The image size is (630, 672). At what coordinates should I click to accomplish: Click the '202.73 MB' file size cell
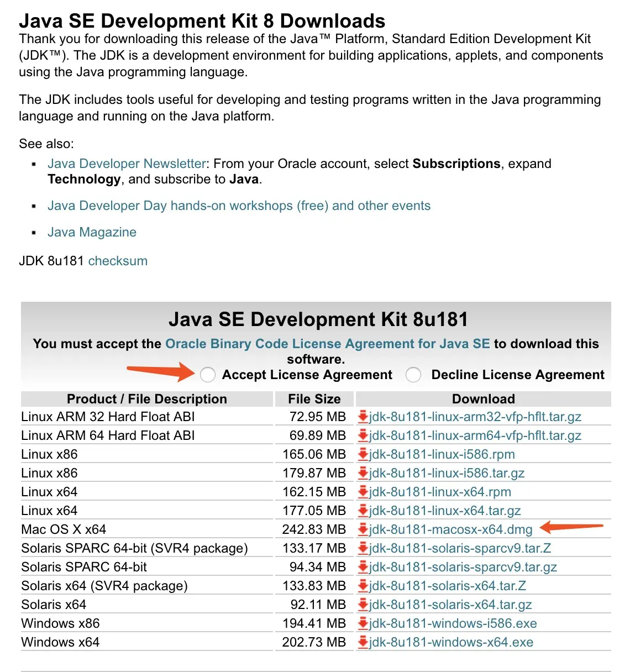314,642
